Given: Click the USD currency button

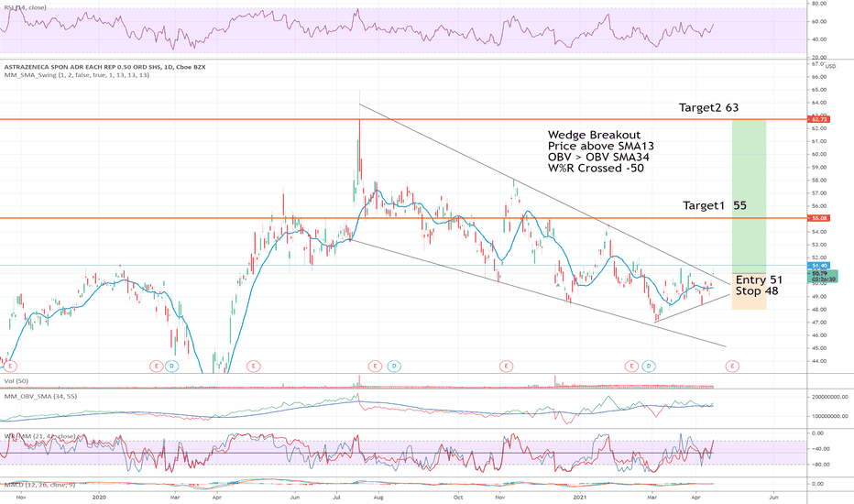Looking at the screenshot, I should [x=829, y=67].
